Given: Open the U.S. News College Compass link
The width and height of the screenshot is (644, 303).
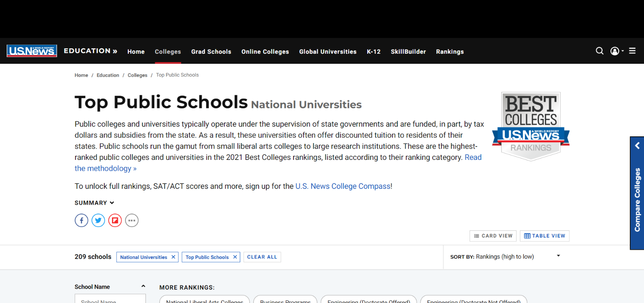Looking at the screenshot, I should pos(343,186).
